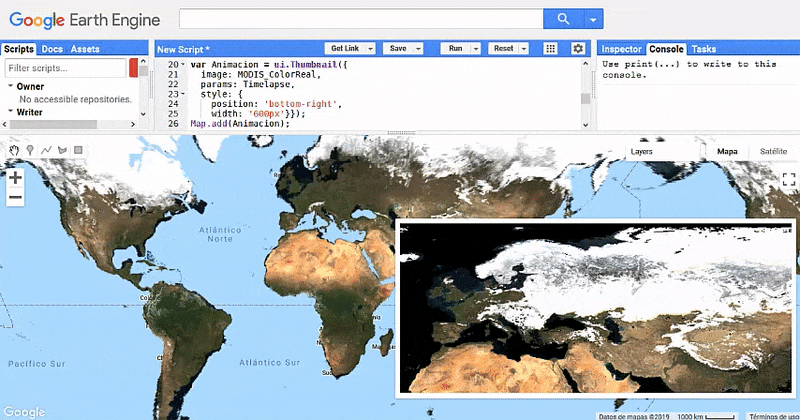The height and width of the screenshot is (420, 800).
Task: Click the scripts panel scroll left arrow
Action: pos(5,124)
